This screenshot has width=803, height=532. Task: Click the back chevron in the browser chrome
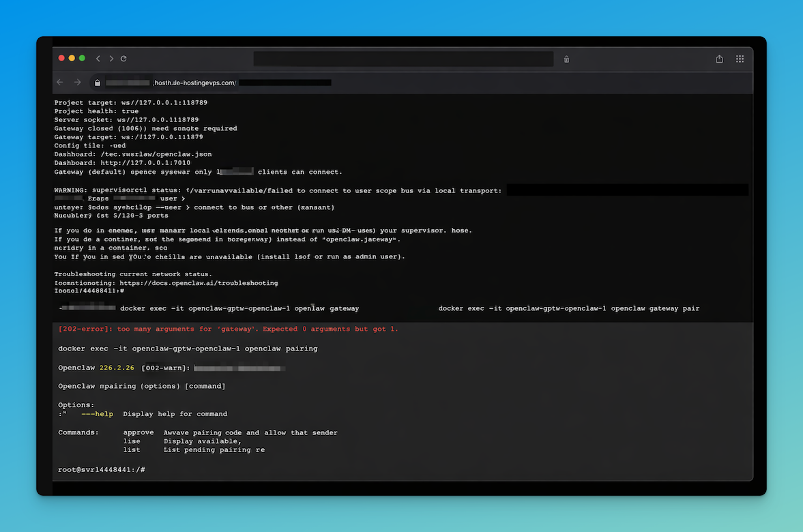tap(98, 59)
